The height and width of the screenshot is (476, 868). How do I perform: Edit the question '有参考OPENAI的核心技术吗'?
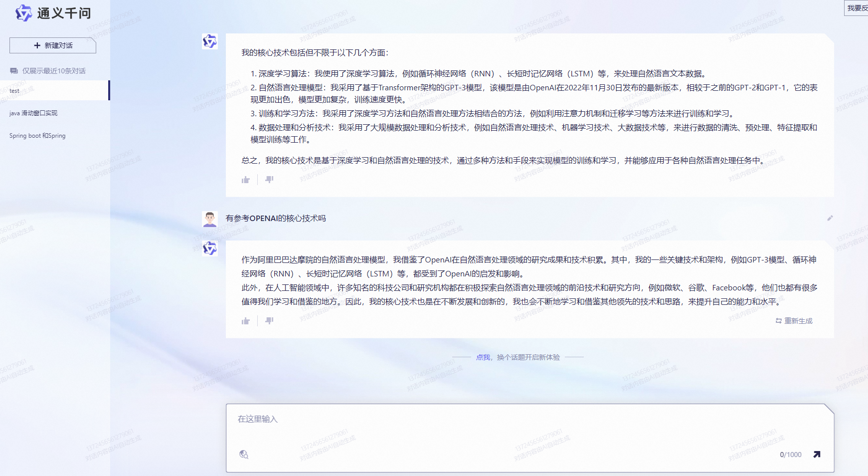pyautogui.click(x=830, y=218)
